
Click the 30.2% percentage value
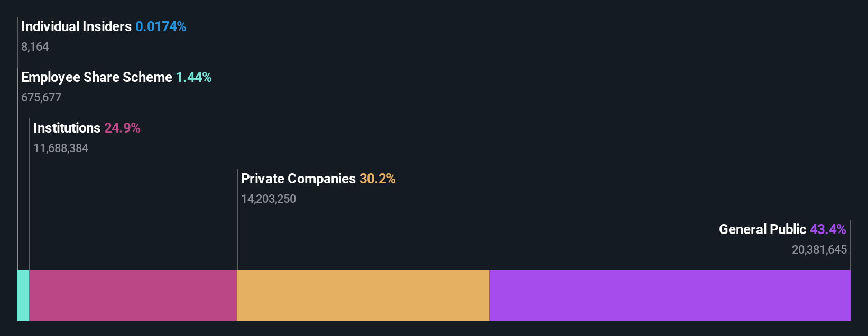tap(377, 179)
